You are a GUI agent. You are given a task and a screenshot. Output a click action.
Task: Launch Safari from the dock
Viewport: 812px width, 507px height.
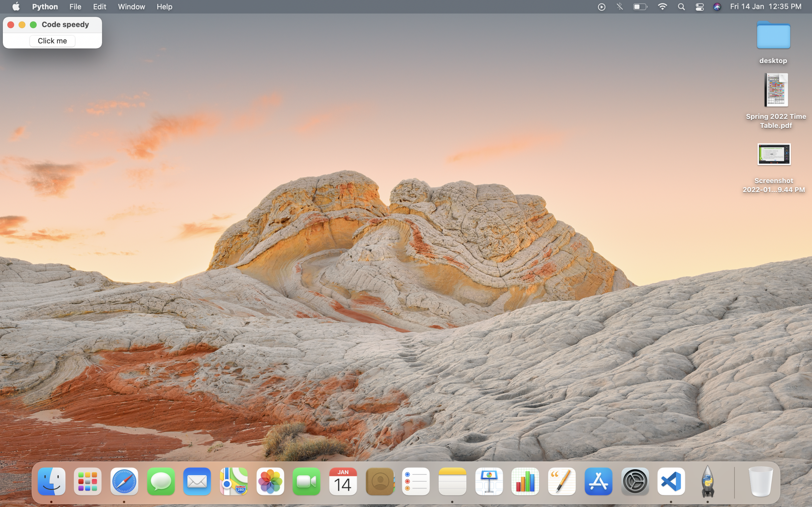pyautogui.click(x=124, y=482)
